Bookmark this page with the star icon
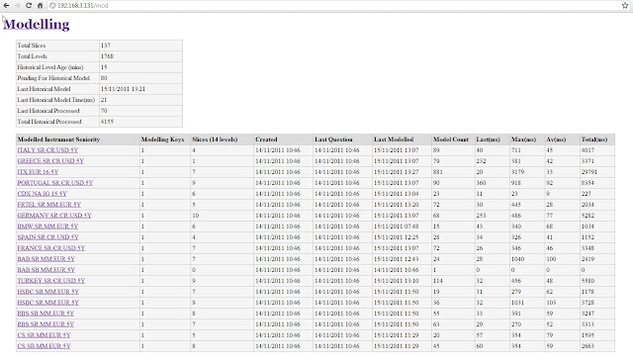Viewport: 633px width, 364px height. pos(625,6)
